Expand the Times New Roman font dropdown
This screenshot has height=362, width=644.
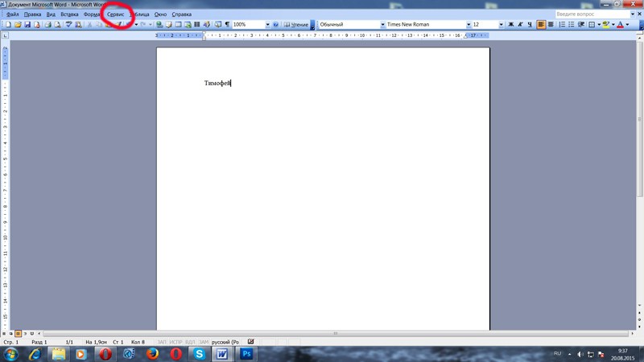point(469,25)
